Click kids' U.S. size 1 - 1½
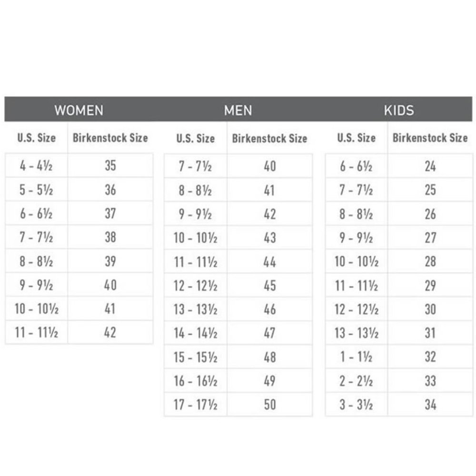The height and width of the screenshot is (476, 476). (x=357, y=357)
